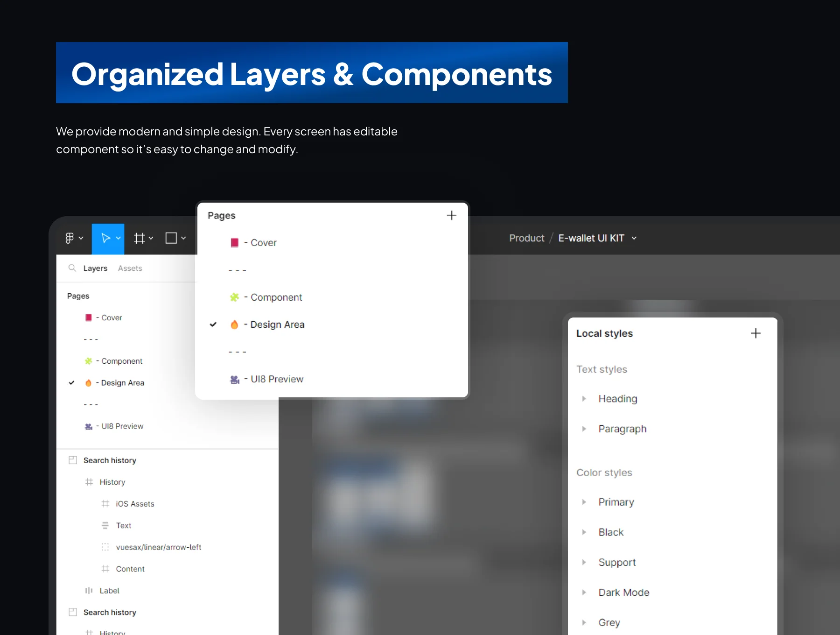
Task: Click Pages header in left sidebar
Action: coord(78,296)
